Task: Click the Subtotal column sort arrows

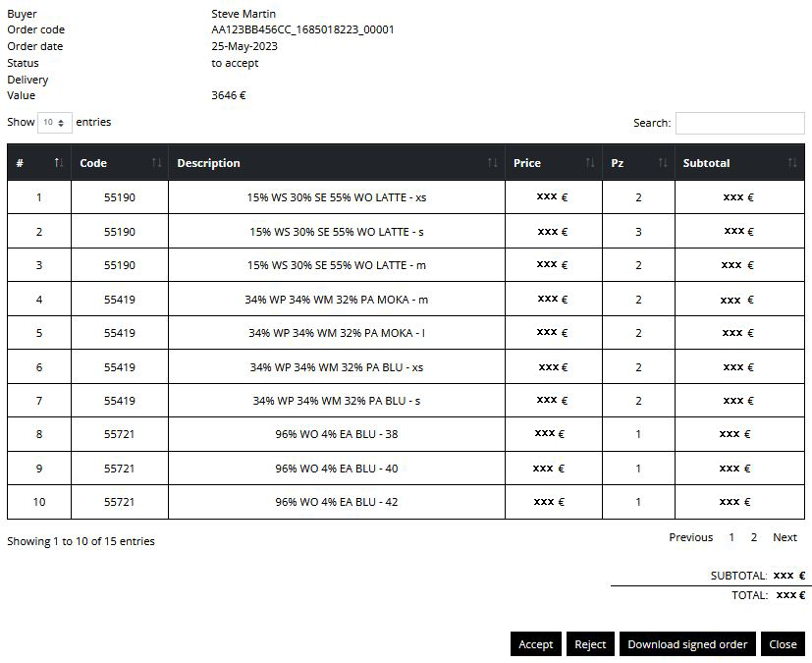Action: point(791,163)
